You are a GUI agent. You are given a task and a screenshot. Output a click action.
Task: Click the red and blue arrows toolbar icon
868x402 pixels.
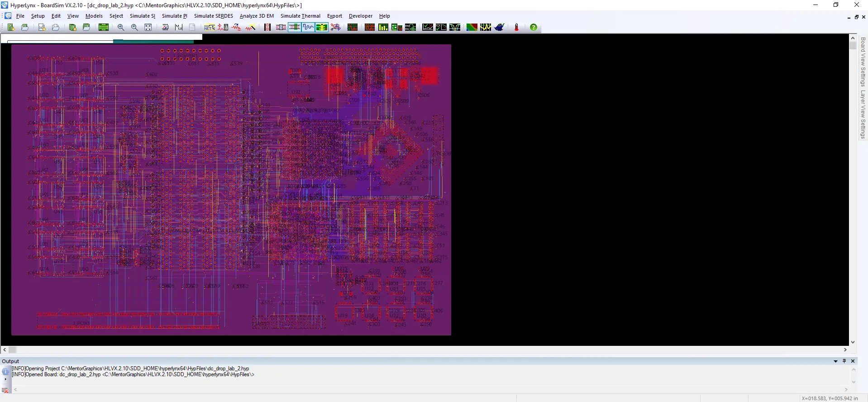tap(335, 27)
